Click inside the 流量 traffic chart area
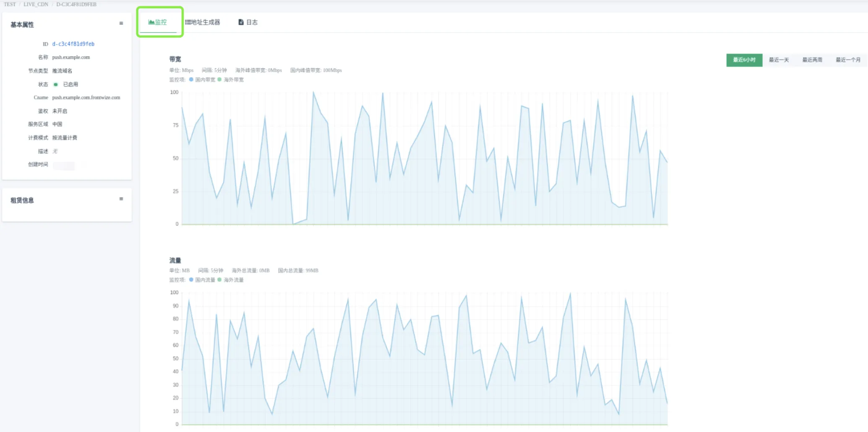The image size is (868, 432). coord(424,359)
